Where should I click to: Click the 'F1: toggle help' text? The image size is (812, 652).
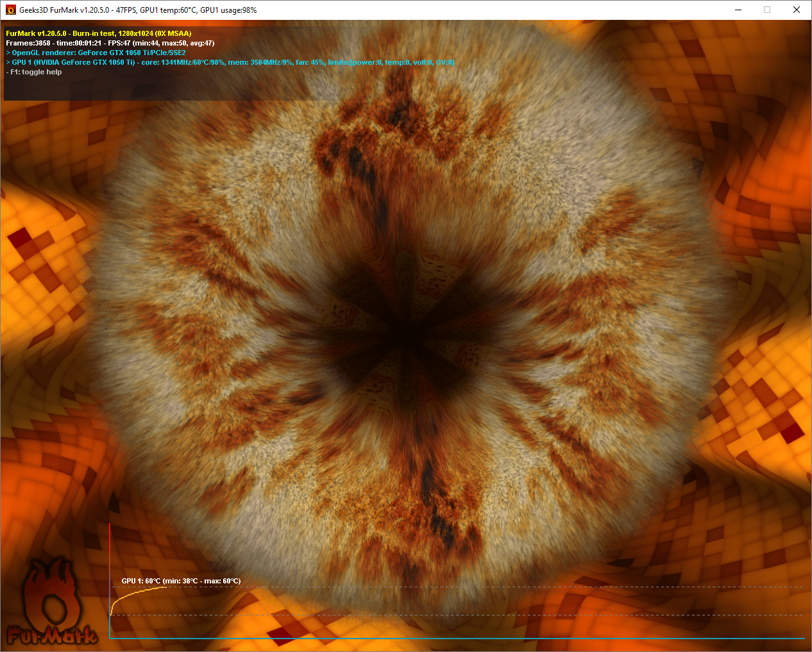pos(35,72)
